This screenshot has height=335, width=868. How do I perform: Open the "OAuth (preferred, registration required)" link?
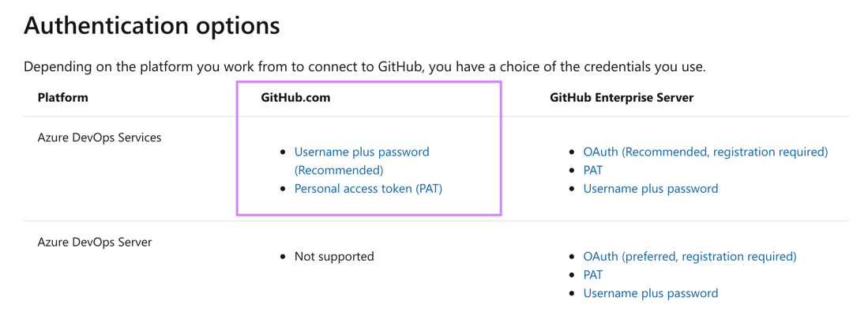[x=690, y=257]
